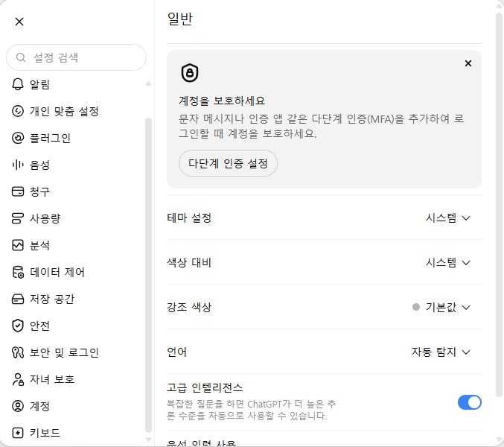
Task: Select the 안전 shield icon
Action: (x=18, y=326)
